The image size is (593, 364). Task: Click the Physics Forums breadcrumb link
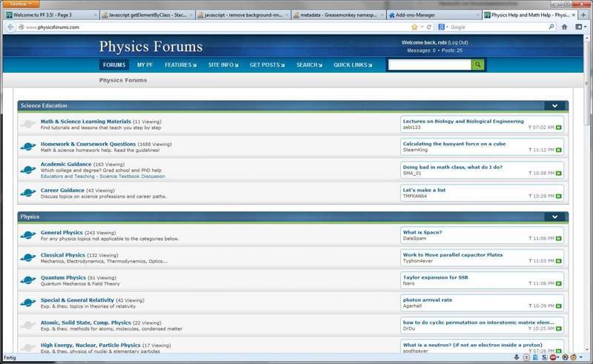(x=123, y=80)
